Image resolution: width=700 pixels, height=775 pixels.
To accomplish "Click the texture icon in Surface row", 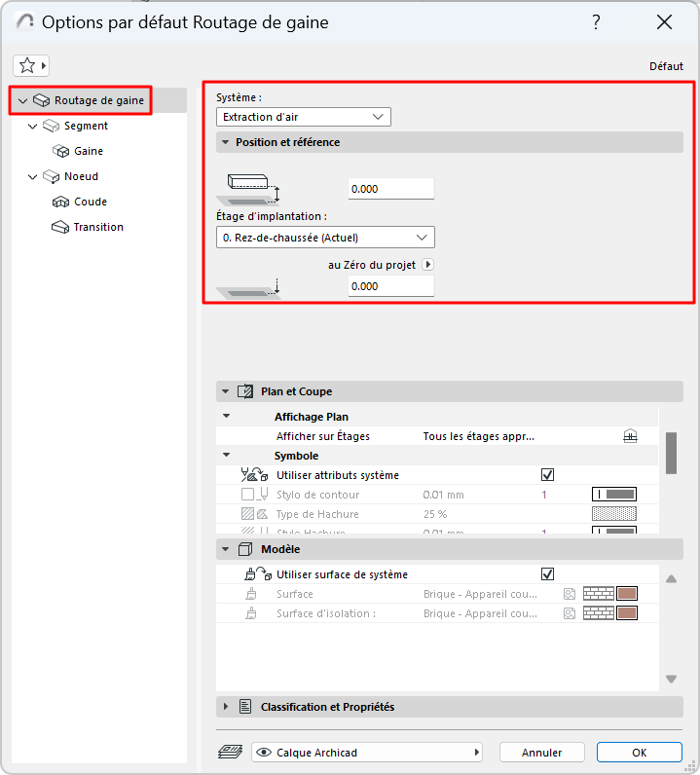I will click(x=570, y=594).
